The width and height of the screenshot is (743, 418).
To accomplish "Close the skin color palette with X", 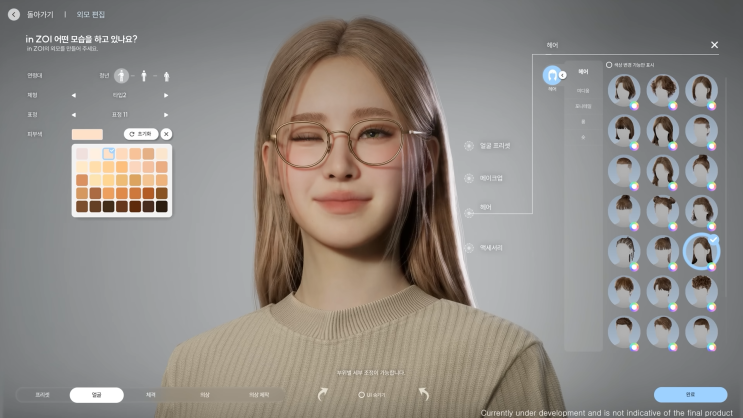I will point(166,134).
